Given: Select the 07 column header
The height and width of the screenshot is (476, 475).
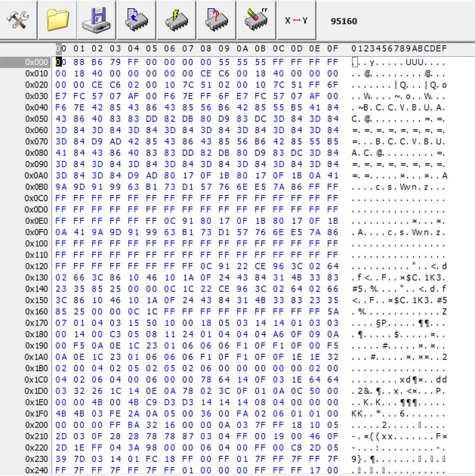Looking at the screenshot, I should coord(188,49).
